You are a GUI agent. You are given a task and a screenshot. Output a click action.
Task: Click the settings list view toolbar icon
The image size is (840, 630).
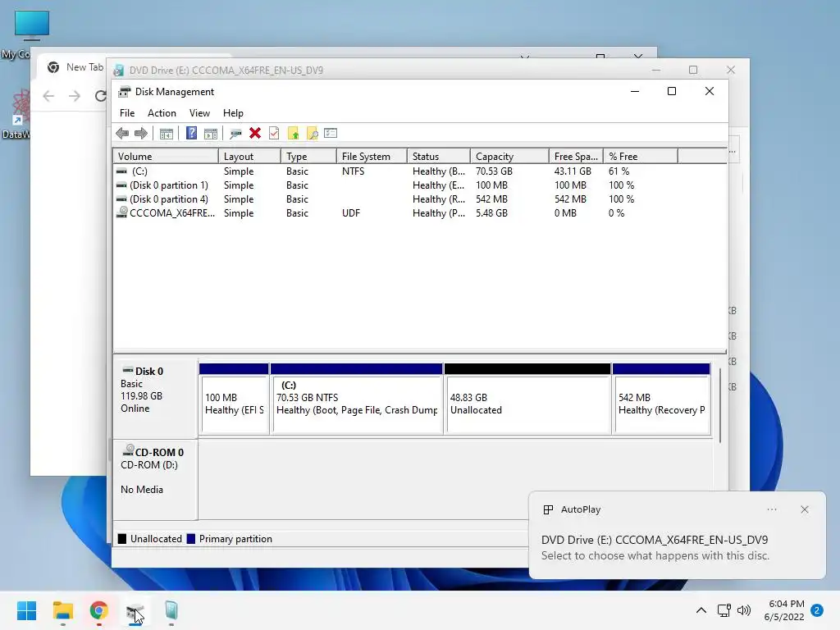pos(331,134)
